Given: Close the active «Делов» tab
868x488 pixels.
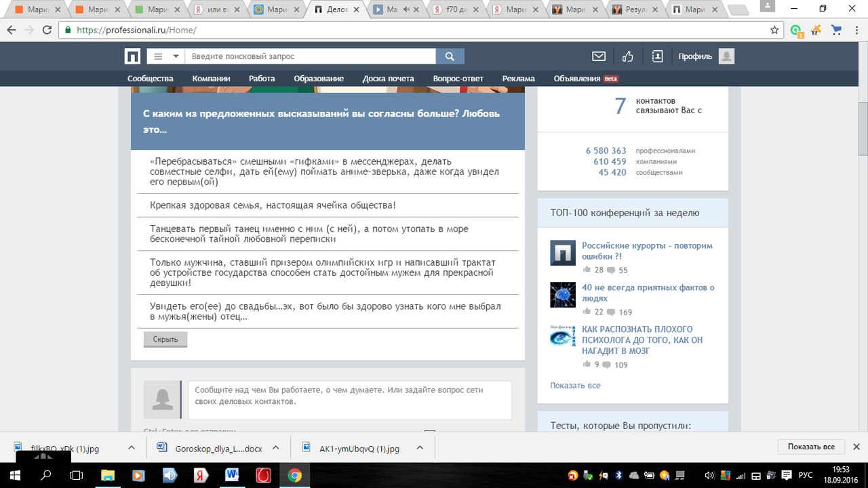Looking at the screenshot, I should click(x=357, y=9).
